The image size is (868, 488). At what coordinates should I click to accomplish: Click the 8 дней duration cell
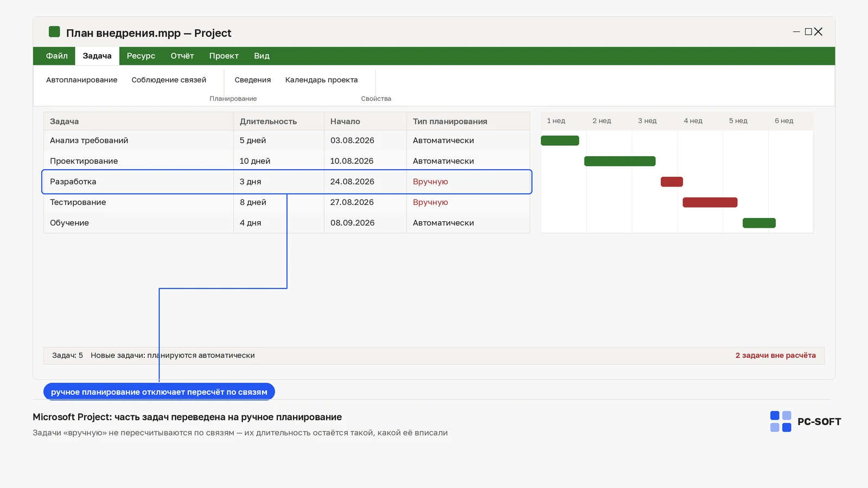pyautogui.click(x=253, y=202)
